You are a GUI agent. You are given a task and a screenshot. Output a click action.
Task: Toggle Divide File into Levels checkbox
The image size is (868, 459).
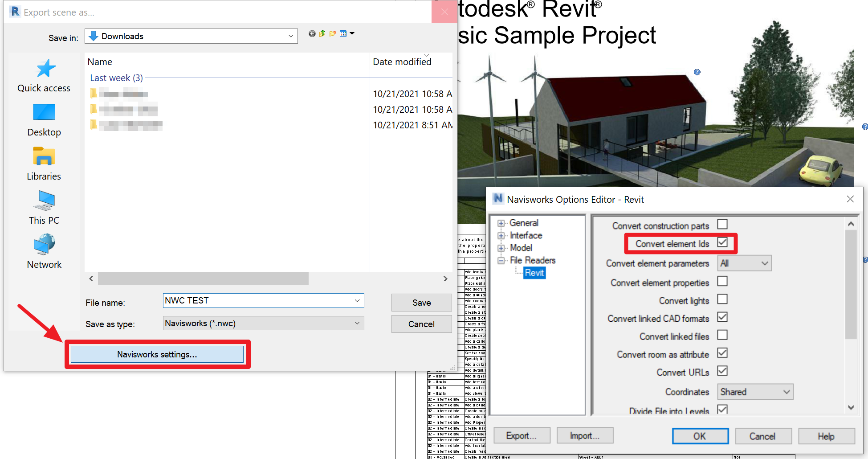point(722,409)
